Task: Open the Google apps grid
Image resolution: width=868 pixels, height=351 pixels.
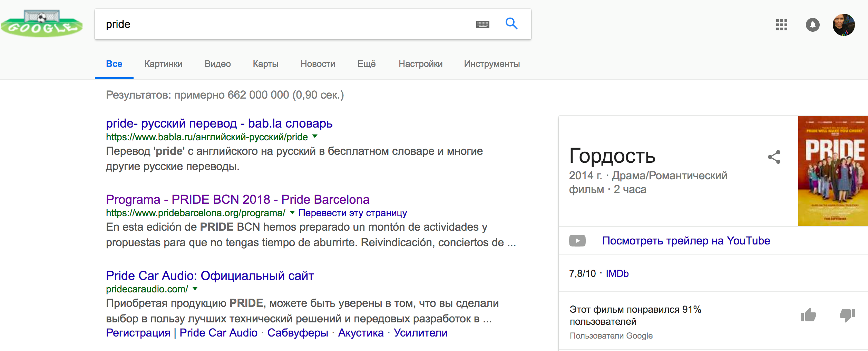Action: [x=781, y=25]
